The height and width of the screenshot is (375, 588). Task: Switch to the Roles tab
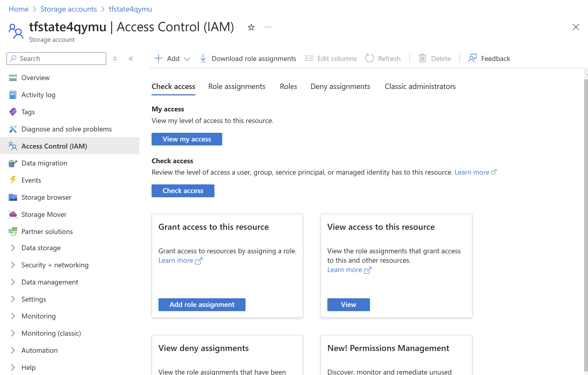288,87
